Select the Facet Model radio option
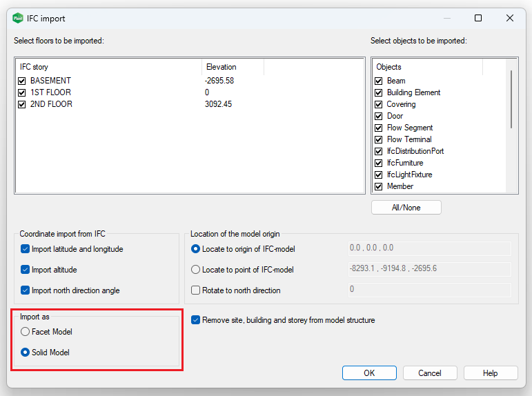The height and width of the screenshot is (396, 532). click(x=26, y=332)
